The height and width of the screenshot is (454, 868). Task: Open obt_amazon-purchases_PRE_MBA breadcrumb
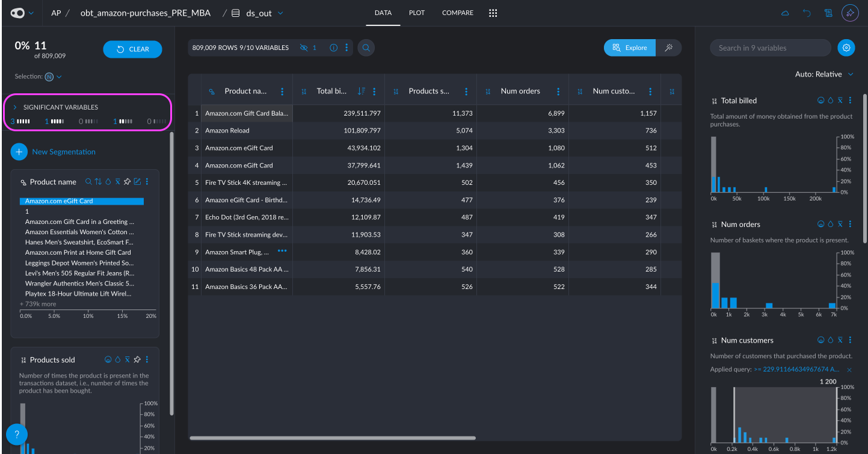pyautogui.click(x=146, y=13)
